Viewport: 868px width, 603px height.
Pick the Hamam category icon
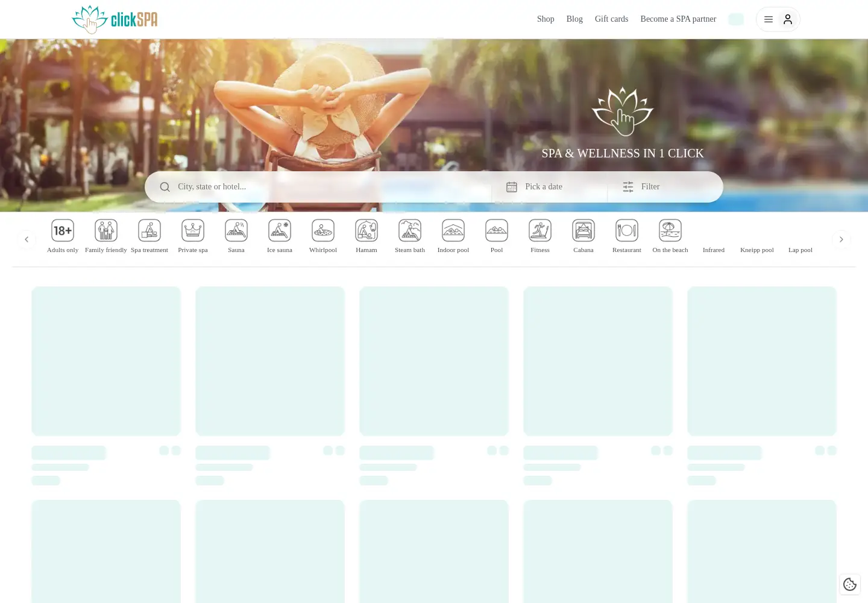[x=366, y=230]
